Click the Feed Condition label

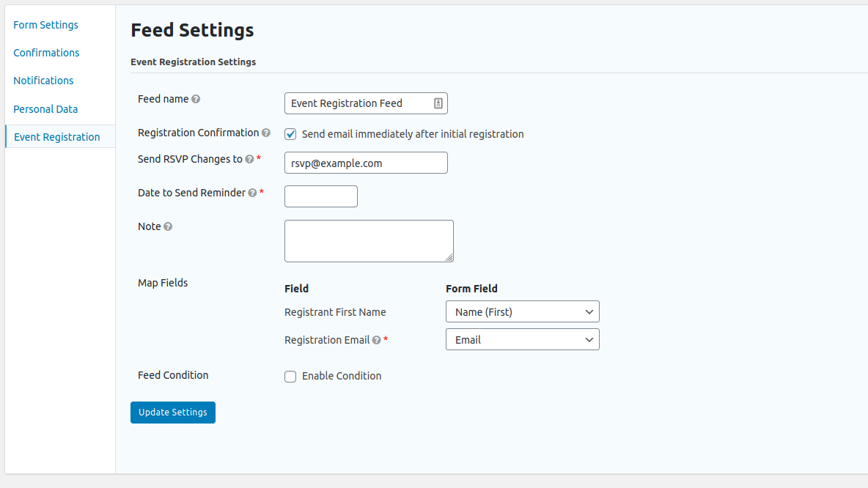pyautogui.click(x=173, y=375)
